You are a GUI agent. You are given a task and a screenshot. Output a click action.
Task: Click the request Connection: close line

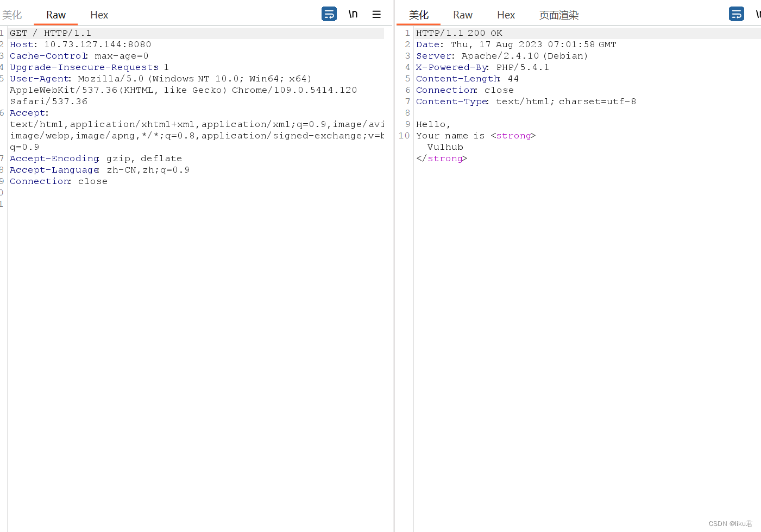(x=59, y=181)
